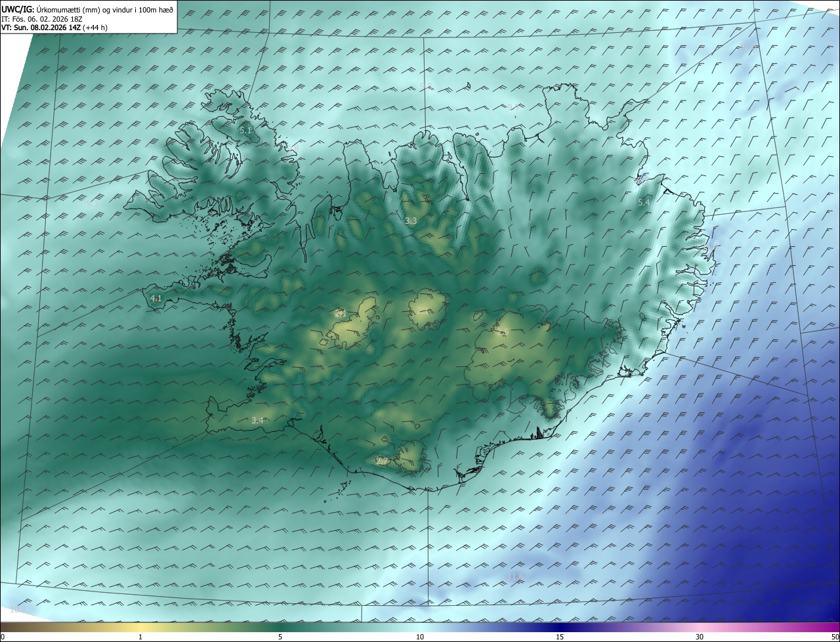Click the '4.1' value label on the map

(156, 299)
